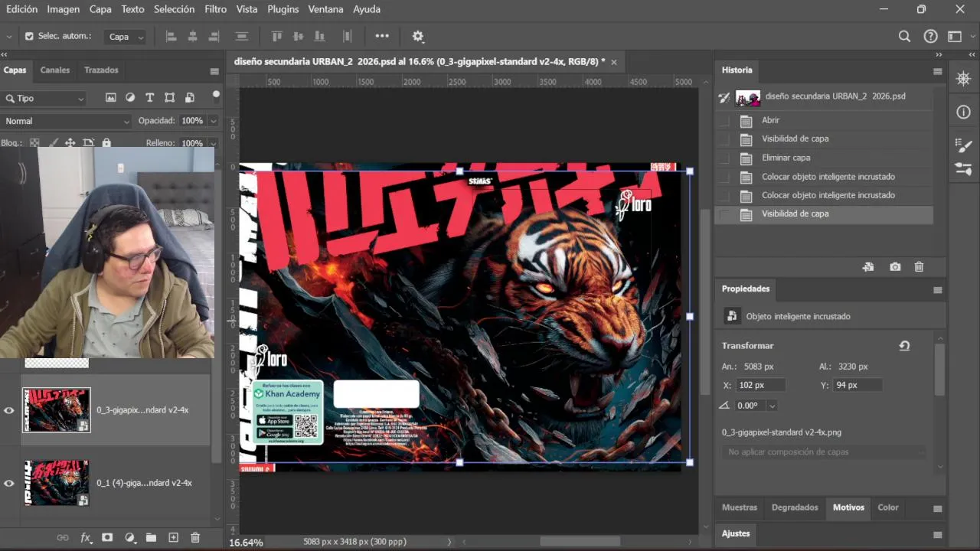Toggle the distribute spacing icon in options bar

347,36
